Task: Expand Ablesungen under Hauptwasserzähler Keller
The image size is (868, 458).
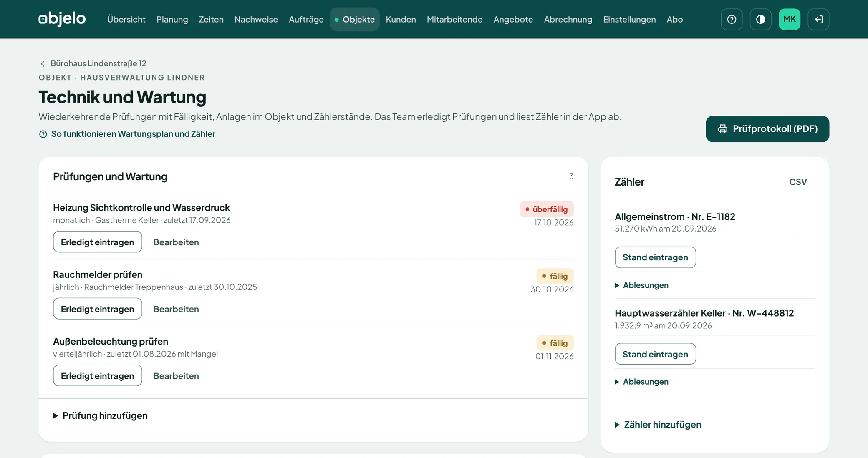Action: click(642, 382)
